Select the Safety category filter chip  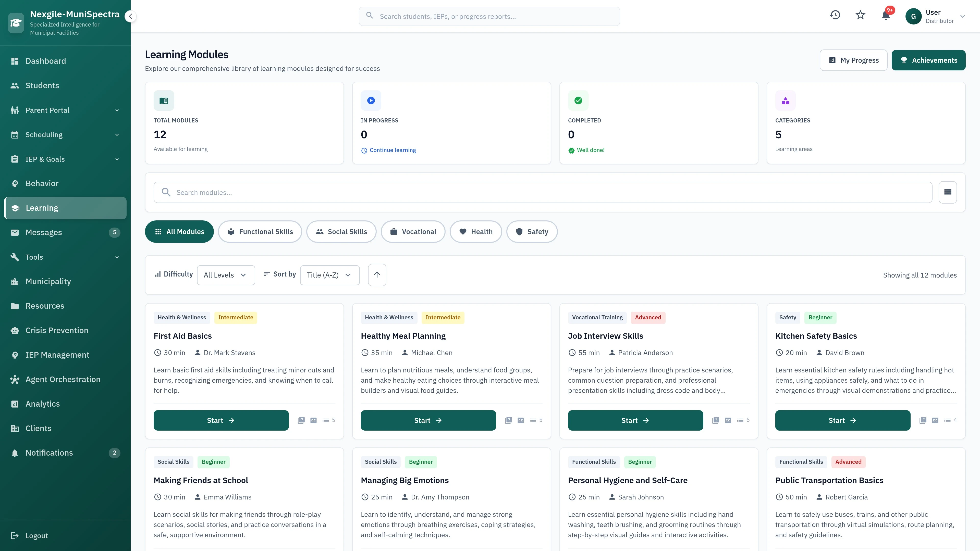click(532, 231)
